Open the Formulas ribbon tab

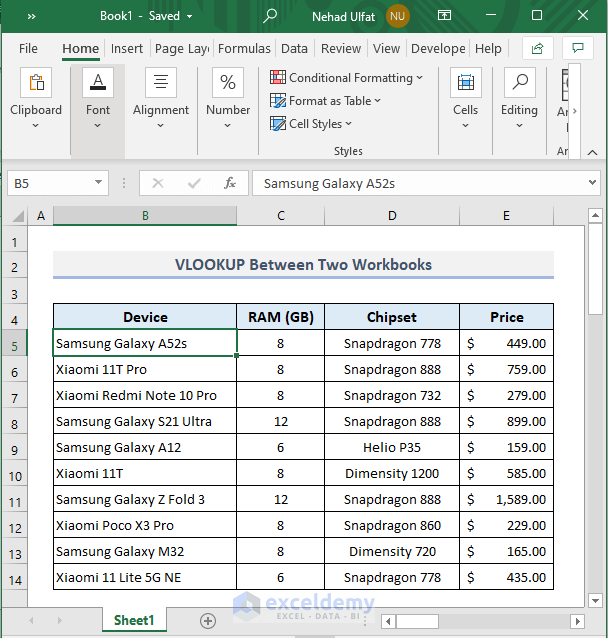pyautogui.click(x=244, y=48)
